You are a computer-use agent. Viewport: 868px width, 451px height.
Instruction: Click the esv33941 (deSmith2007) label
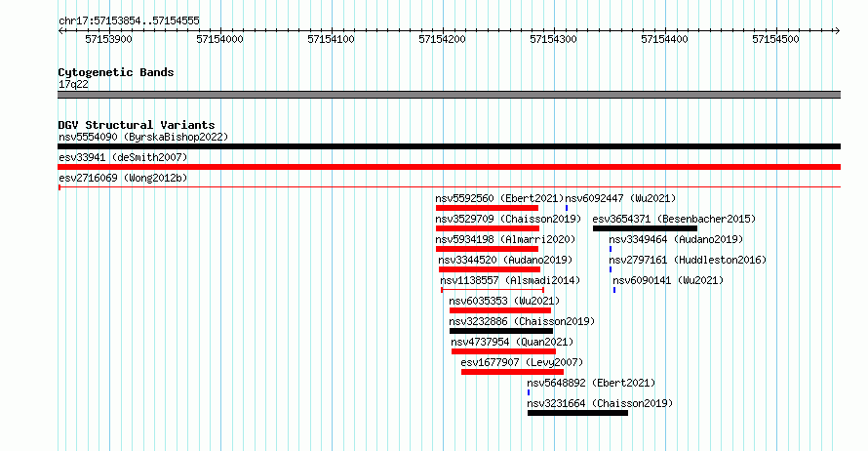coord(123,157)
